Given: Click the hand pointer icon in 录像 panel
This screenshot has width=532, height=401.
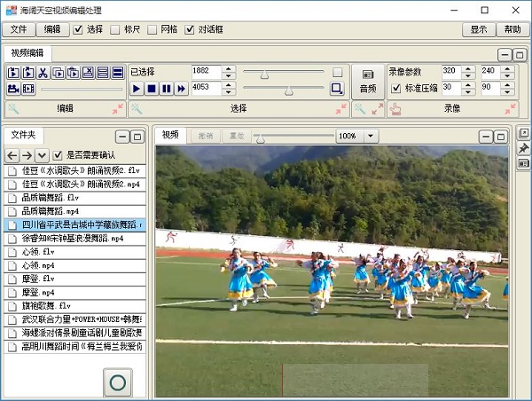Looking at the screenshot, I should (395, 109).
